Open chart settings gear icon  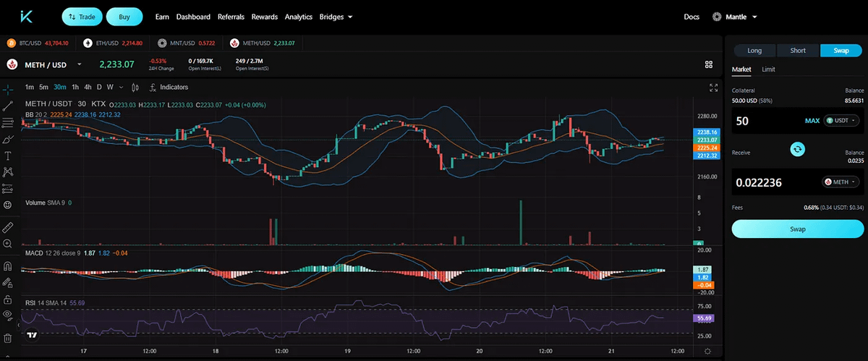[x=707, y=352]
